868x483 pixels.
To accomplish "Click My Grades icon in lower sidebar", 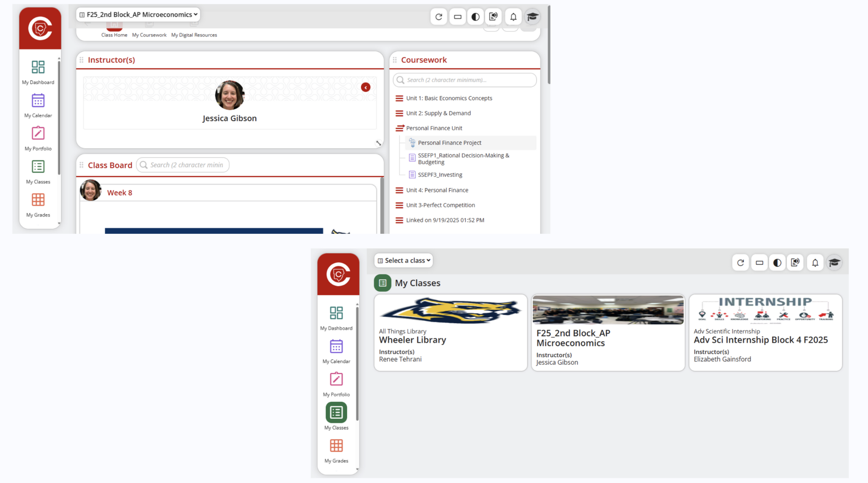I will point(336,450).
